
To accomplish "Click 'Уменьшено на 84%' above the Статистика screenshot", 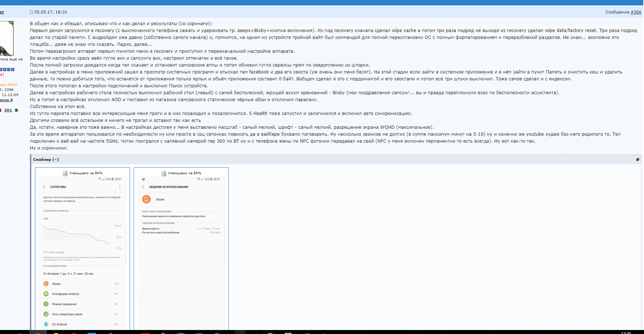I will (86, 173).
